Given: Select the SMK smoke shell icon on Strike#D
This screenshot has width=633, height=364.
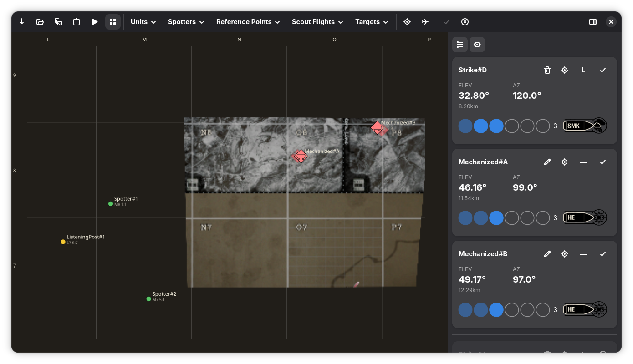Looking at the screenshot, I should (x=585, y=126).
